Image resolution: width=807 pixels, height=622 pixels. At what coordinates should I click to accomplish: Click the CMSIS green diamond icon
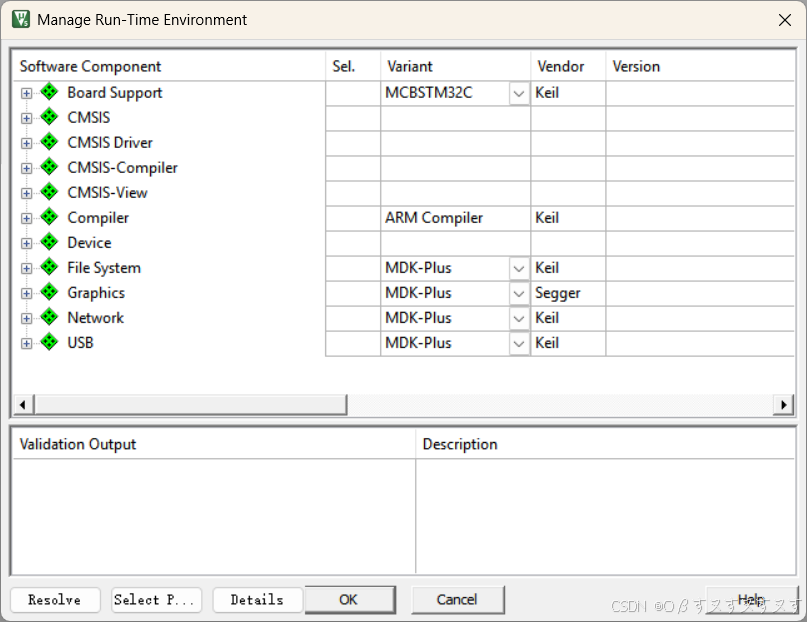pos(48,117)
